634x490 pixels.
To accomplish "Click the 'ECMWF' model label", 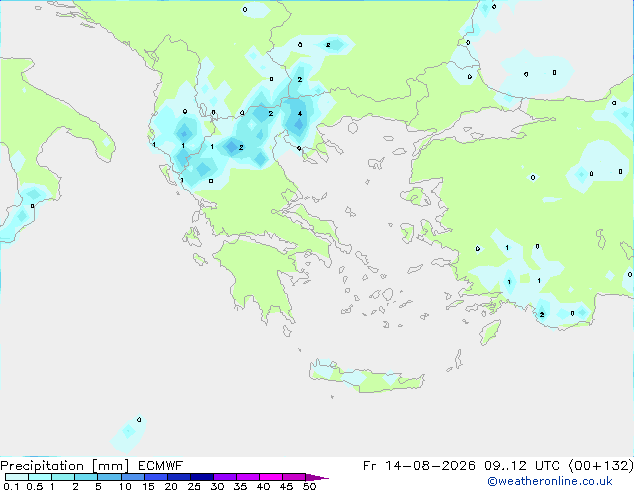I will [160, 466].
